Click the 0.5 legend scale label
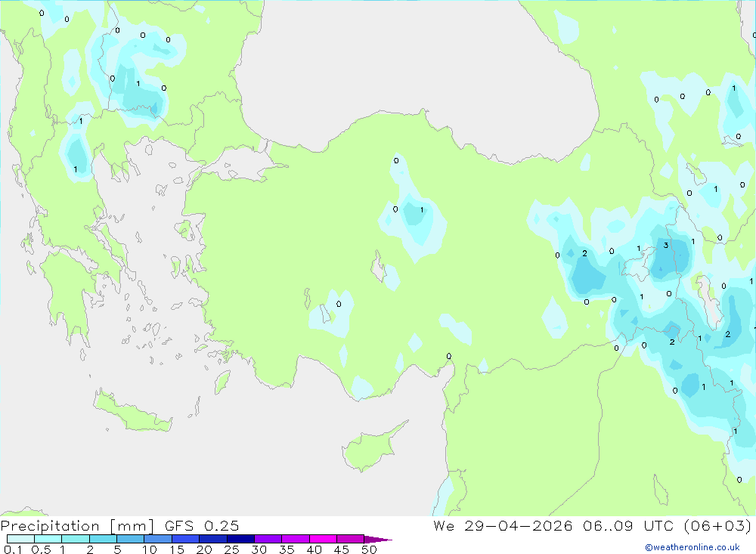This screenshot has height=554, width=756. [x=41, y=549]
